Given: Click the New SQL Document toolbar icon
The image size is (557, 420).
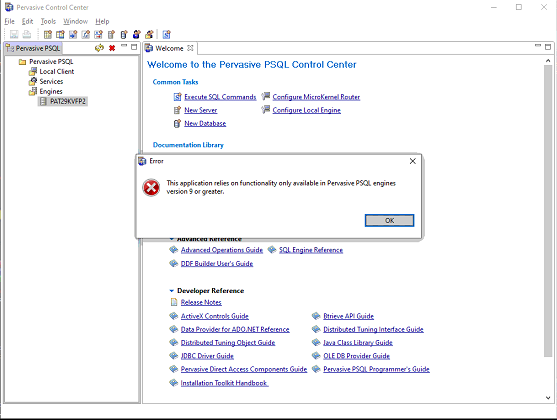Looking at the screenshot, I should (x=167, y=34).
